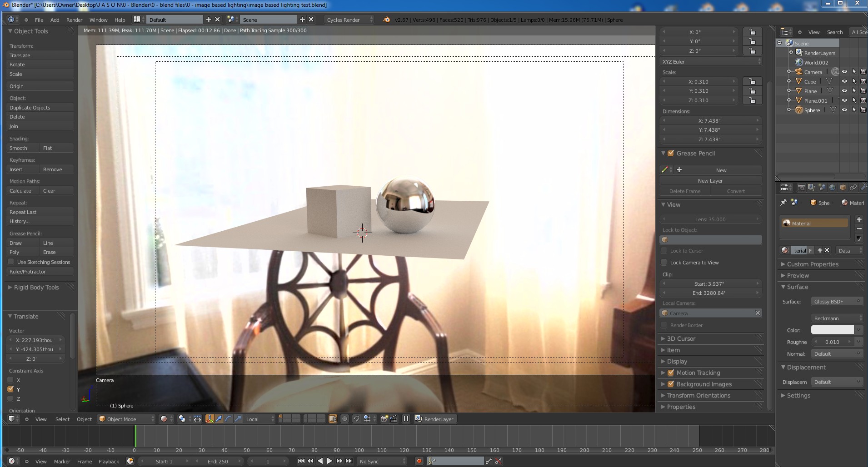868x467 pixels.
Task: Lock the Z scale padlock
Action: 753,100
